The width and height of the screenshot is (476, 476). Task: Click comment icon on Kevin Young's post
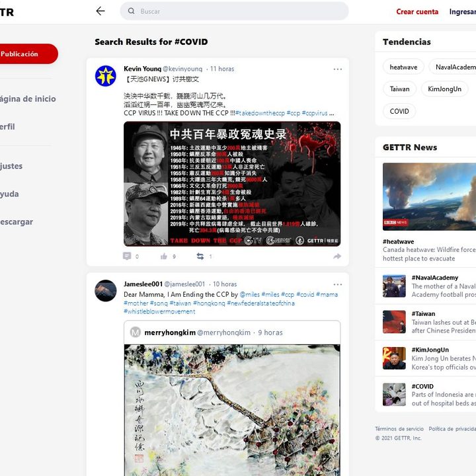pos(127,257)
